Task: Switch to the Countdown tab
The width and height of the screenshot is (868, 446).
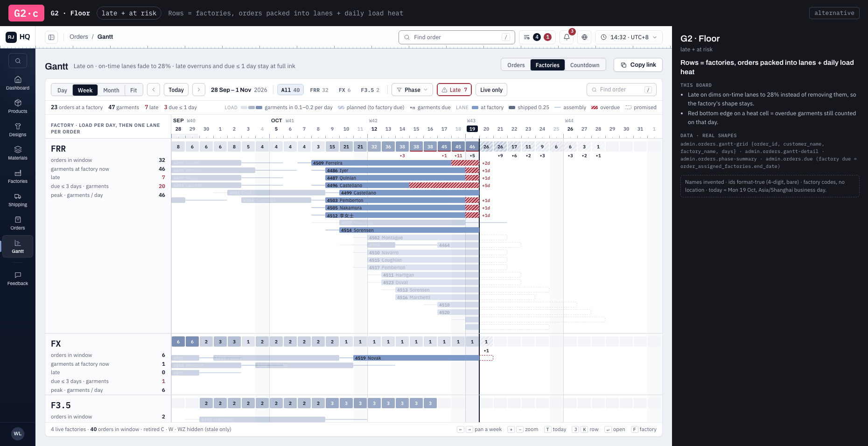Action: click(x=585, y=65)
